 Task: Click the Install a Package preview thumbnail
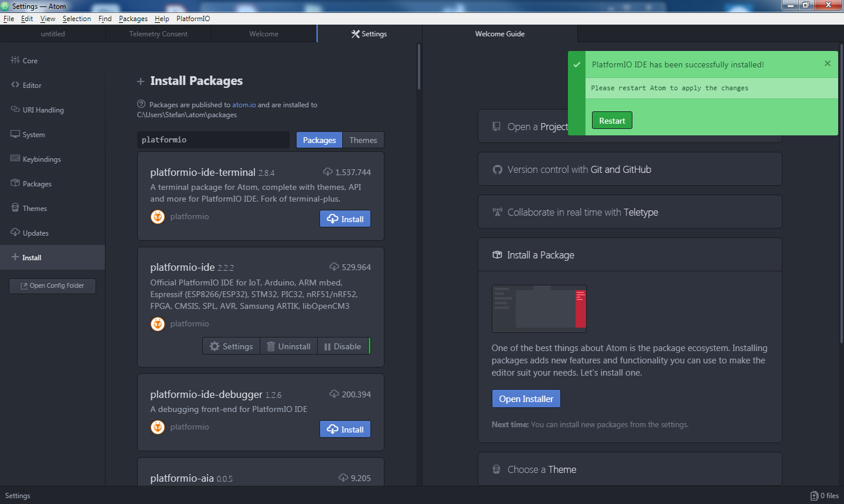[x=539, y=309]
